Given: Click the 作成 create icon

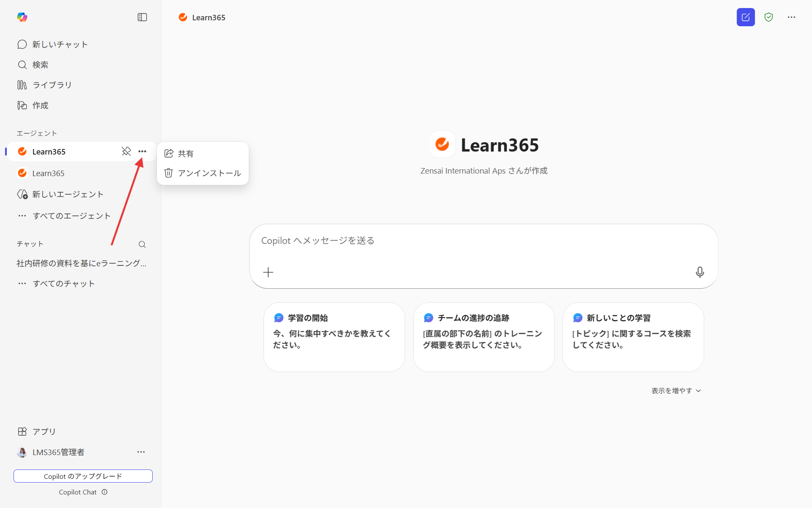Looking at the screenshot, I should (22, 105).
